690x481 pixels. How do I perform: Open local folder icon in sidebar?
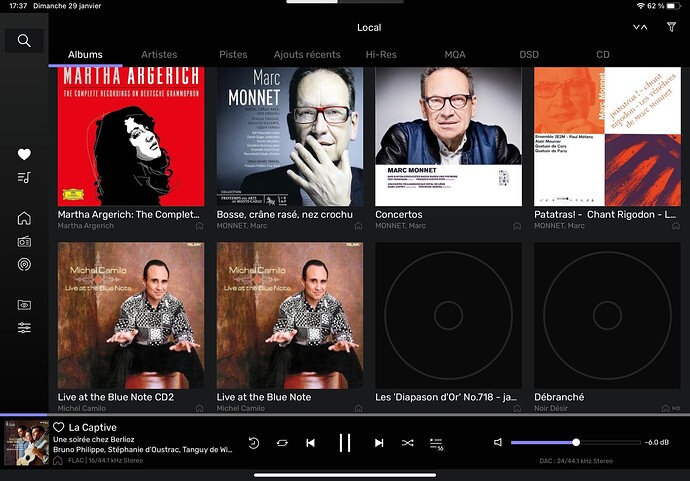[x=24, y=305]
